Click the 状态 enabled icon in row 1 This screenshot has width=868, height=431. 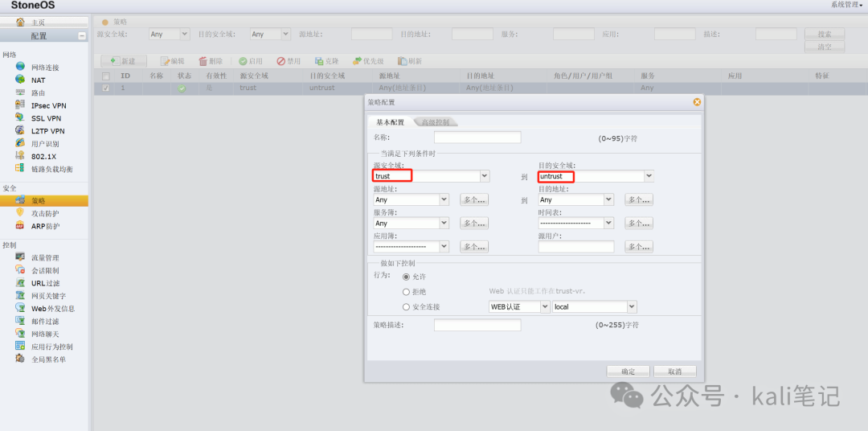[x=182, y=88]
